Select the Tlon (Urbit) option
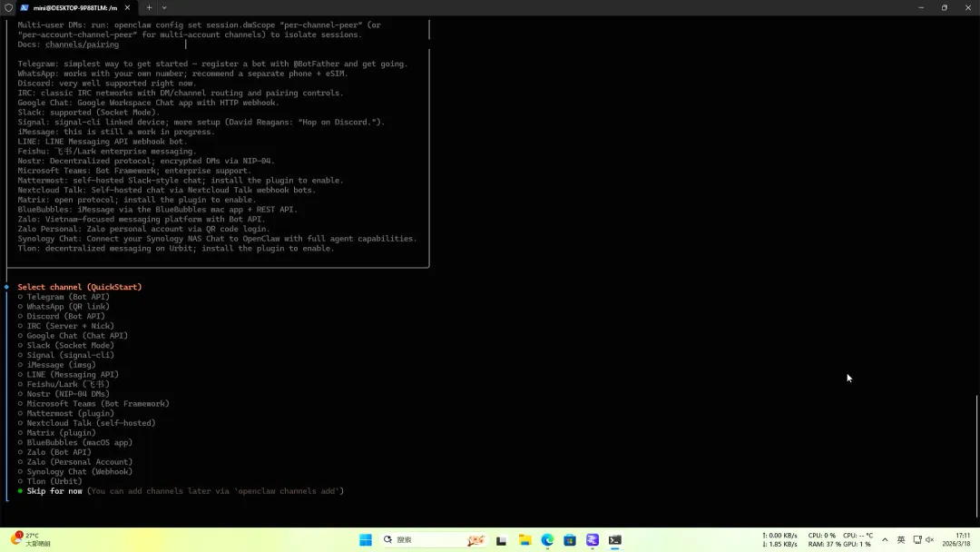Image resolution: width=980 pixels, height=552 pixels. click(49, 481)
